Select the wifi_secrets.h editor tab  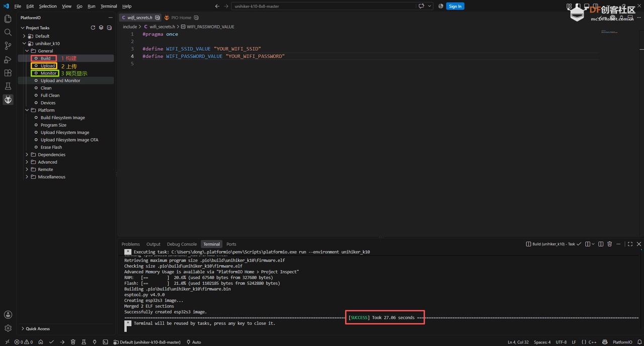click(140, 18)
